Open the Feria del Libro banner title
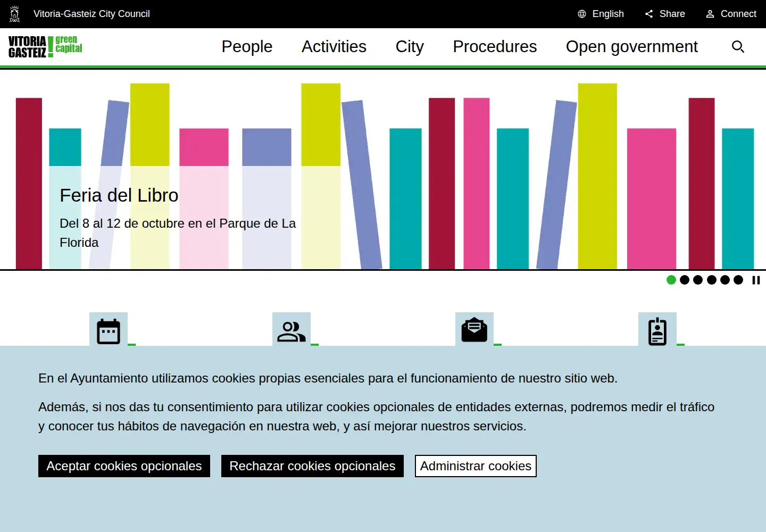Viewport: 766px width, 532px height. click(x=119, y=196)
